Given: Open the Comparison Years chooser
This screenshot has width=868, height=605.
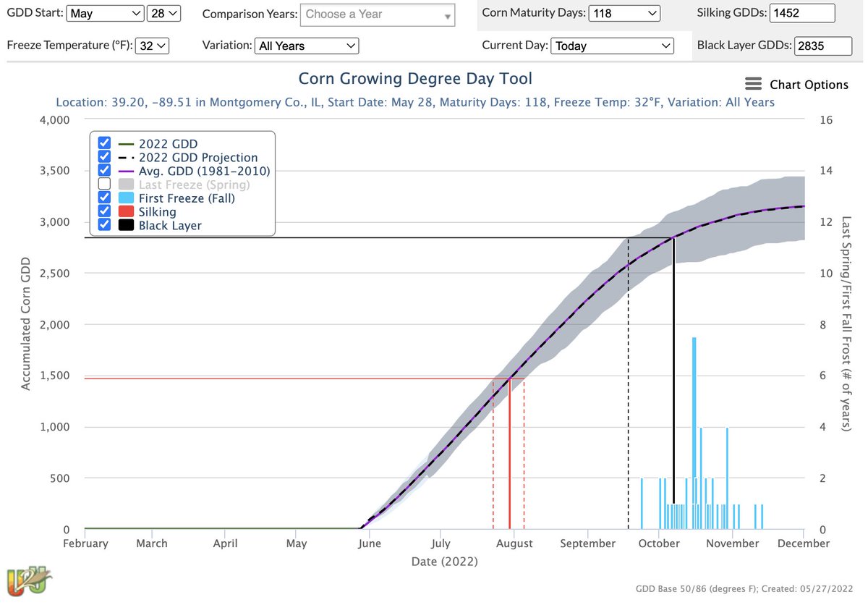Looking at the screenshot, I should (378, 14).
